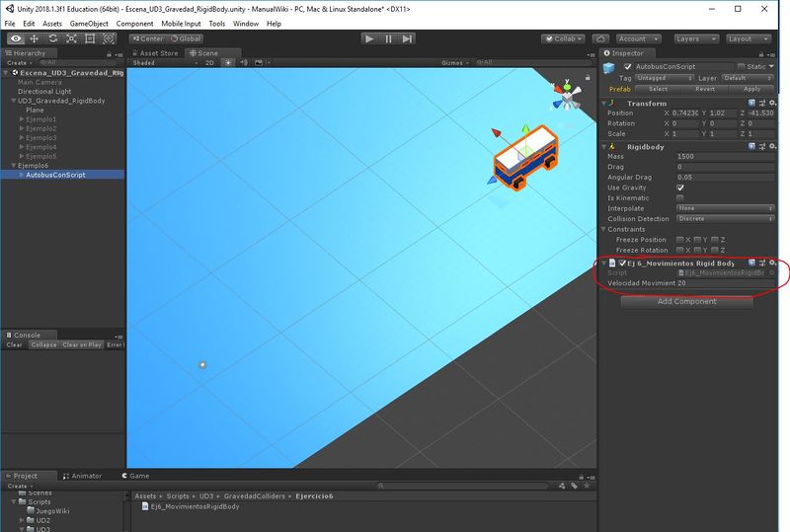Enable Freeze Position X checkbox

[680, 239]
